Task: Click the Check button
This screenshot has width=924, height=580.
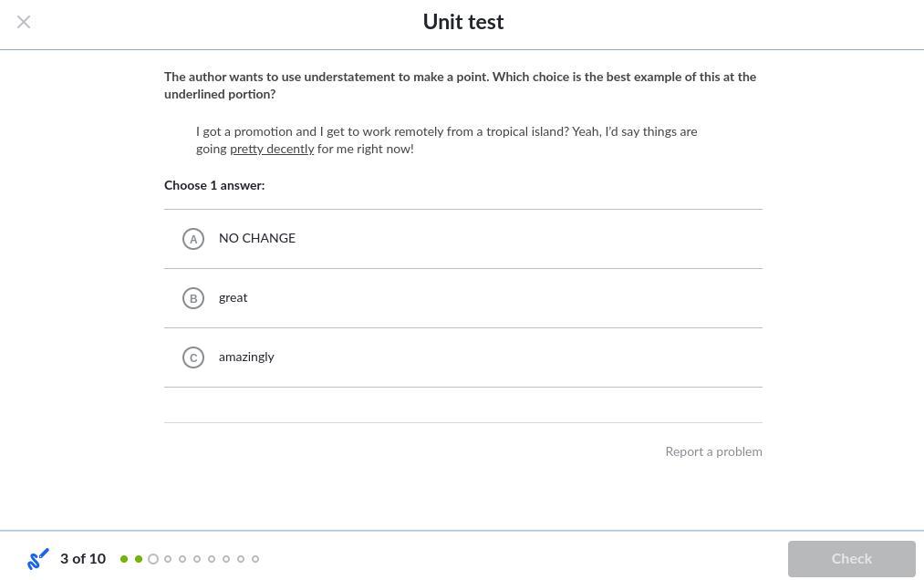Action: 851,558
